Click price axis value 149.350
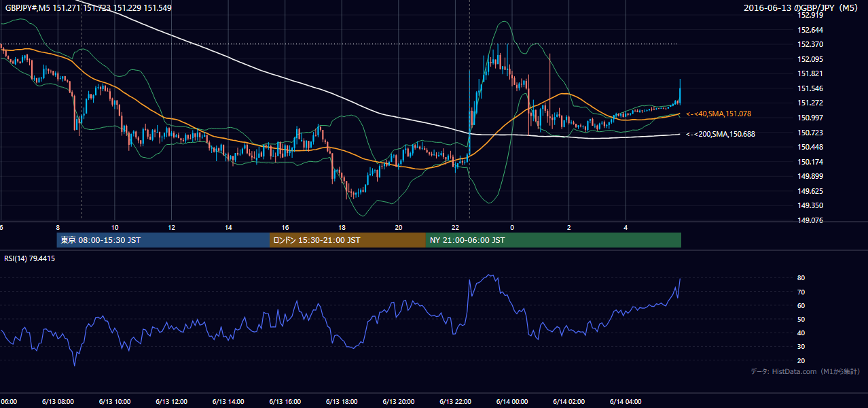Viewport: 868px width, 408px height. click(810, 205)
